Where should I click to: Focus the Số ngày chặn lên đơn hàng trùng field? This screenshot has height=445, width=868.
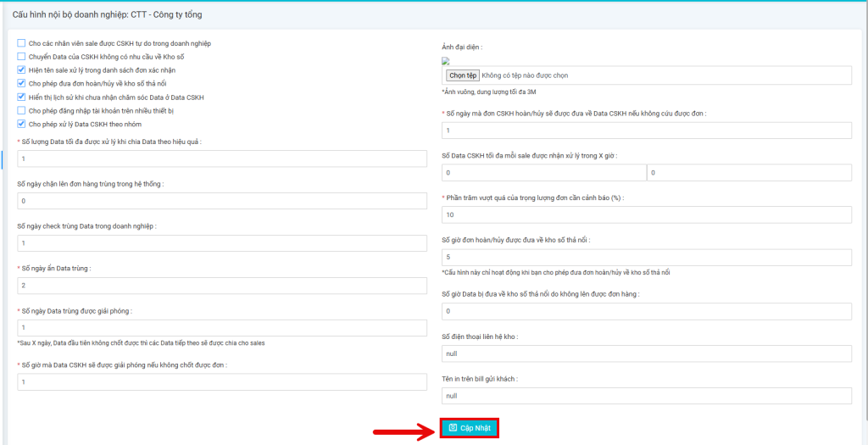click(221, 201)
